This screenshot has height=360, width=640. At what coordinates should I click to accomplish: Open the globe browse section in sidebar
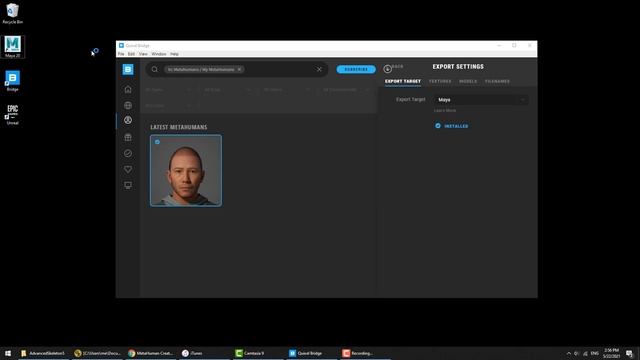click(128, 105)
